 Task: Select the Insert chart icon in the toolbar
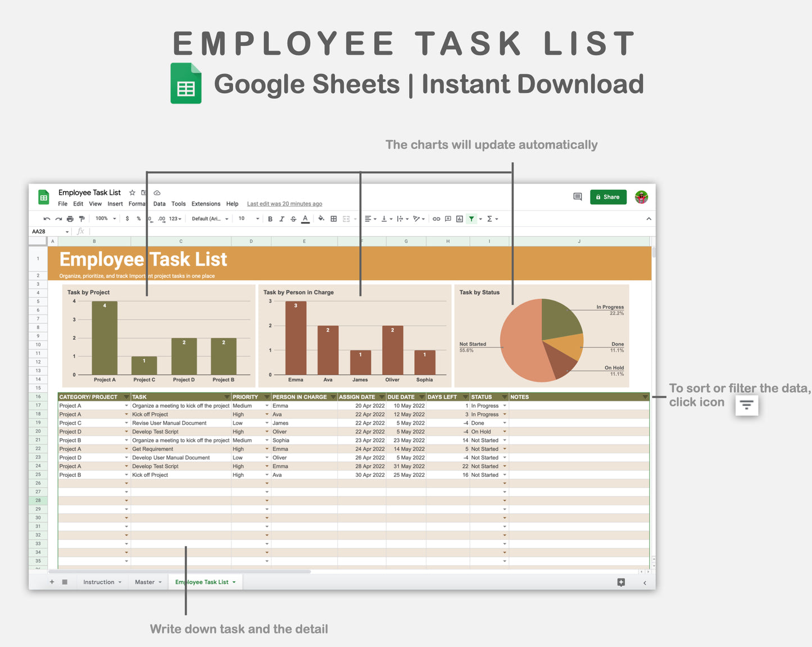[460, 218]
